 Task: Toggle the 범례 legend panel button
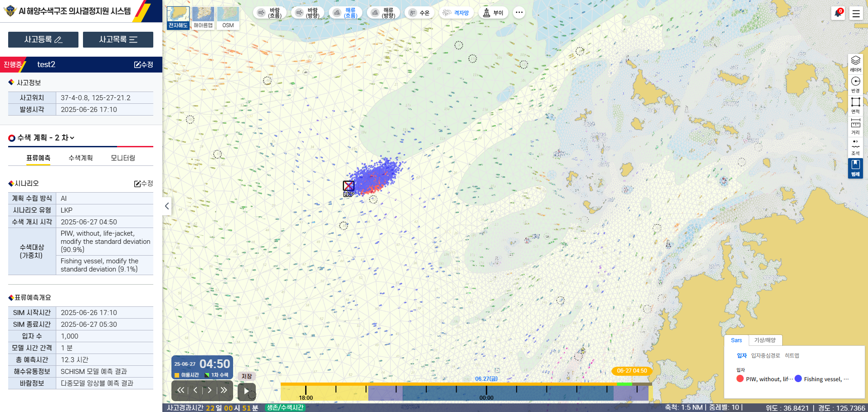pyautogui.click(x=855, y=168)
